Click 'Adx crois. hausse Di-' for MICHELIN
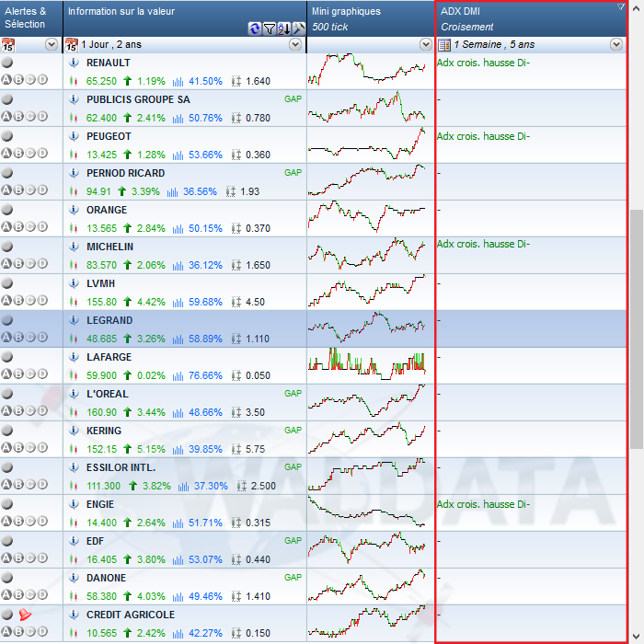This screenshot has width=644, height=644. coord(483,244)
